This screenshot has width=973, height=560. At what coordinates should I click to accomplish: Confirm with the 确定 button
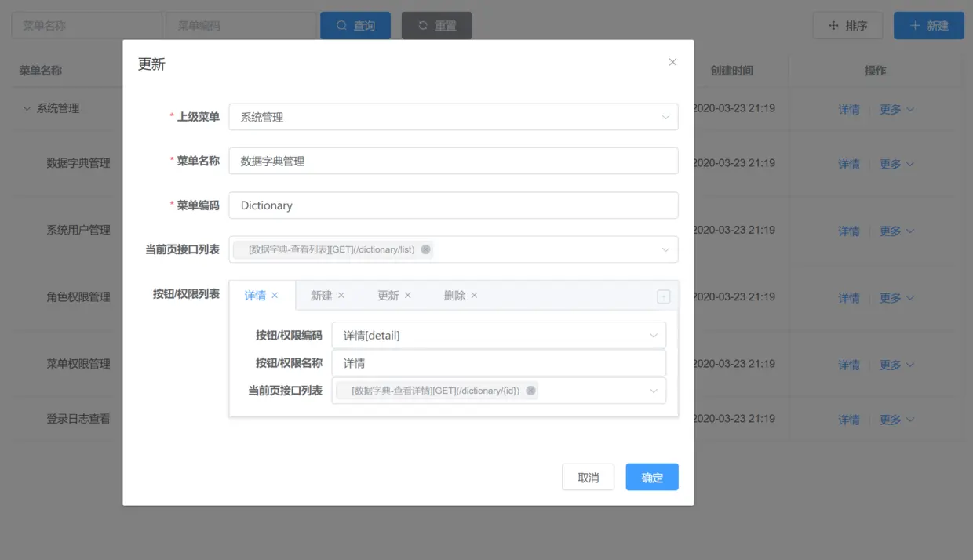(x=652, y=477)
